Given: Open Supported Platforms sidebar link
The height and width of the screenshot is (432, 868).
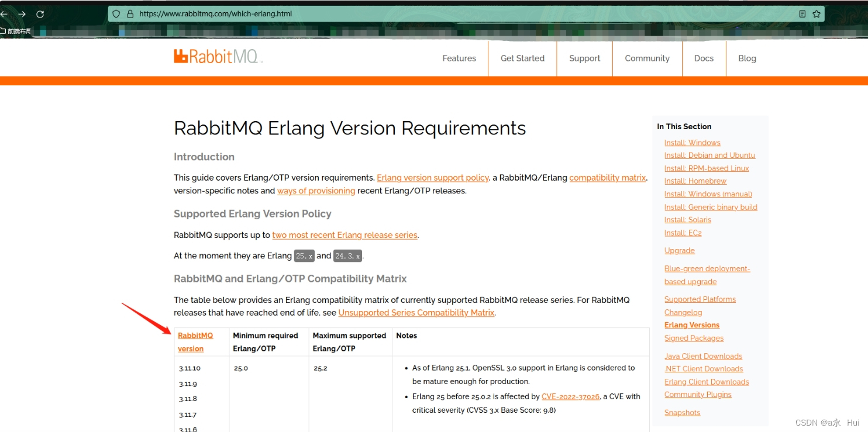Looking at the screenshot, I should [x=700, y=299].
